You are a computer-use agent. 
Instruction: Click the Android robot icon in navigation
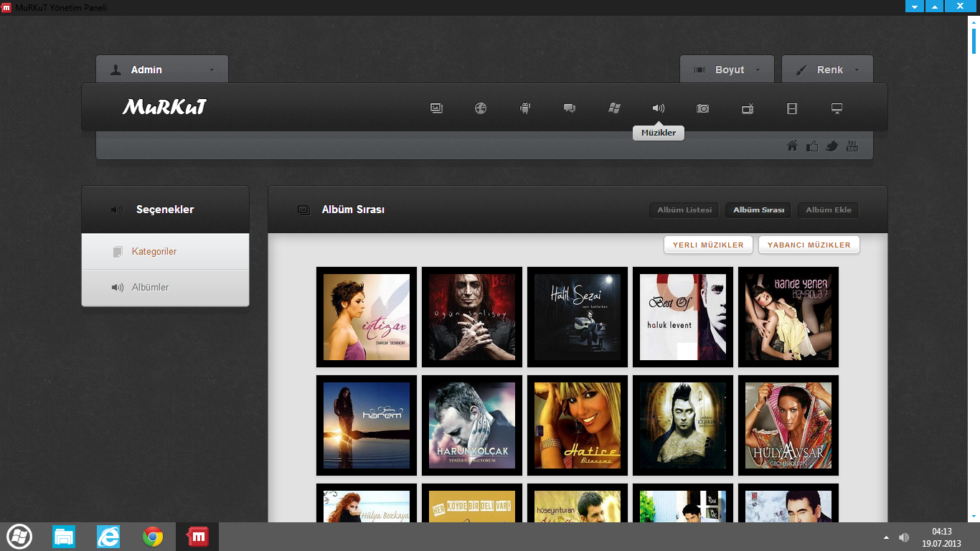click(x=525, y=108)
